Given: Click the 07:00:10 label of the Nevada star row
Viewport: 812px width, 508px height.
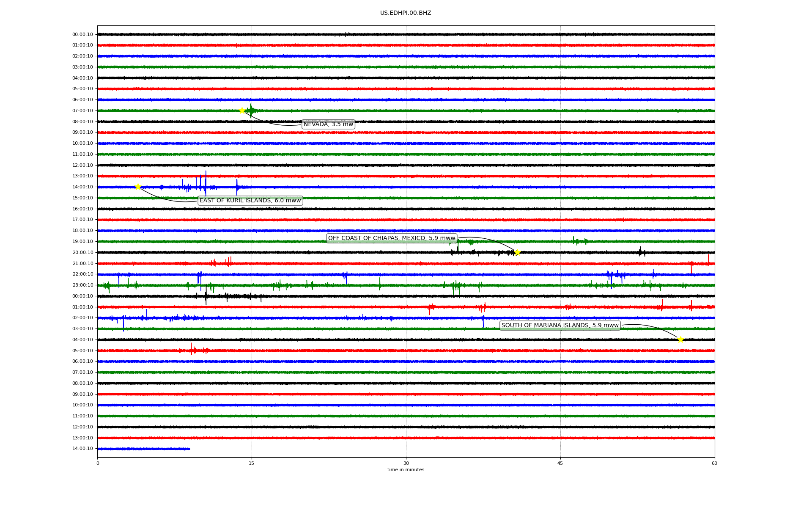Looking at the screenshot, I should 82,111.
